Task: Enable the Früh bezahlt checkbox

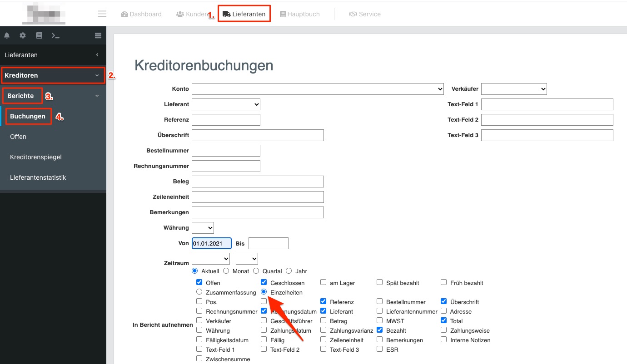Action: tap(443, 282)
